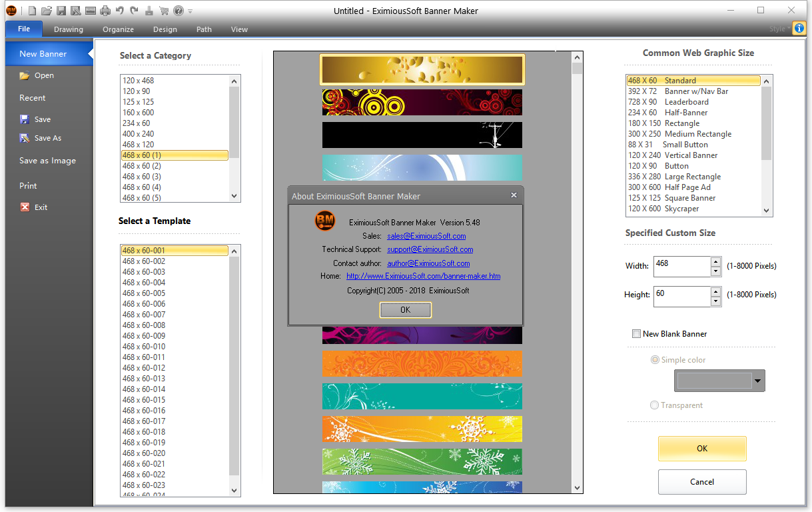Click OK in the About dialog
This screenshot has width=812, height=512.
pyautogui.click(x=406, y=310)
